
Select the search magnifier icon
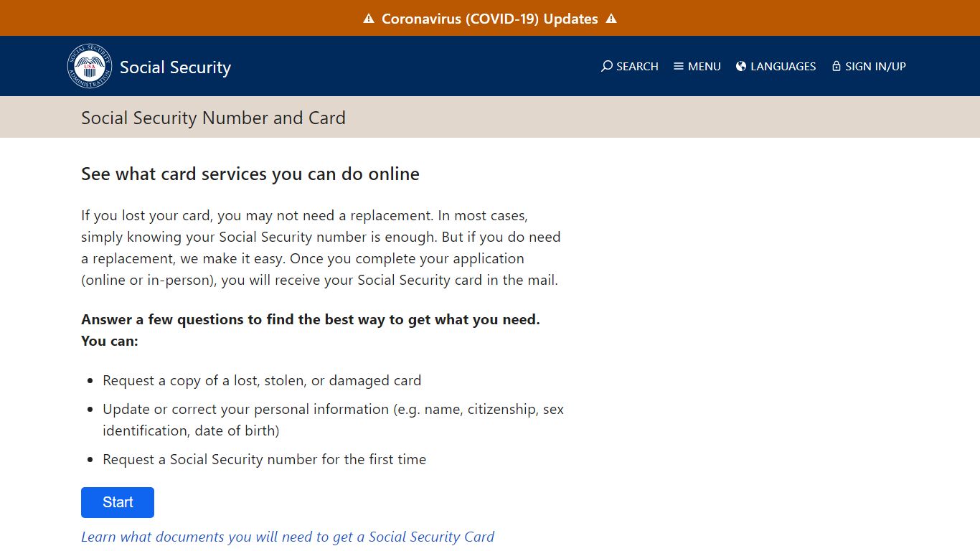click(x=607, y=66)
